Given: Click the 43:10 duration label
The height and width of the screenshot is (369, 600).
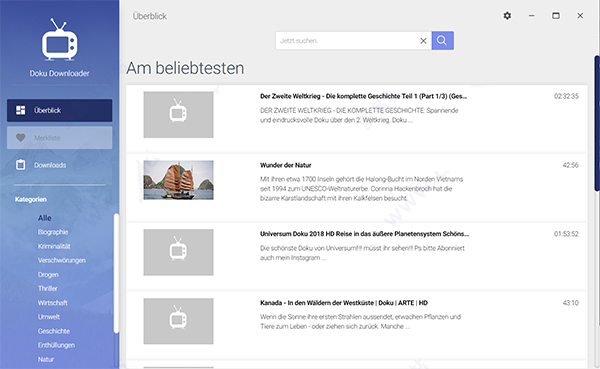Looking at the screenshot, I should tap(571, 303).
